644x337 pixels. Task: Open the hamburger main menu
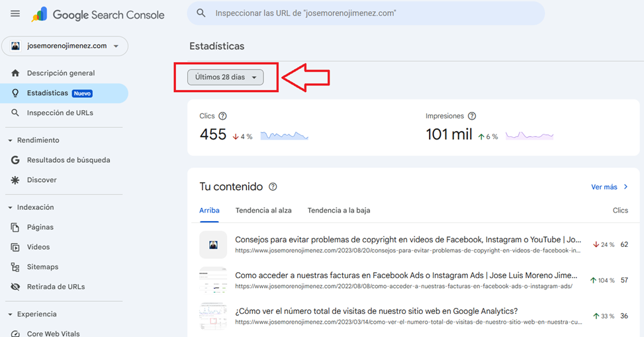(x=15, y=14)
